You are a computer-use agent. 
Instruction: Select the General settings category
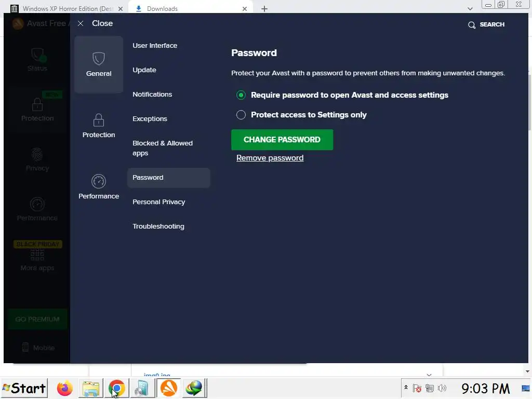coord(99,64)
